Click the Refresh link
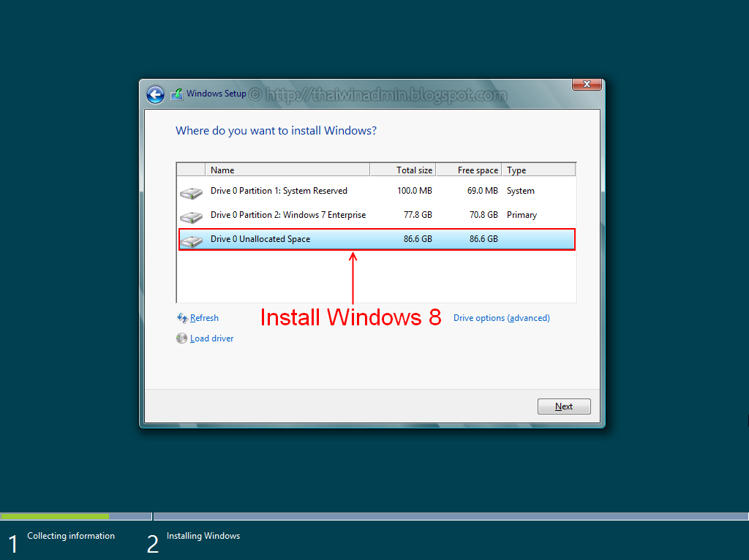 tap(204, 318)
